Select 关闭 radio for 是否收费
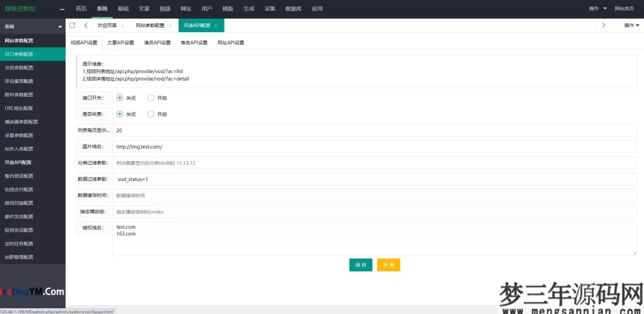 (119, 114)
